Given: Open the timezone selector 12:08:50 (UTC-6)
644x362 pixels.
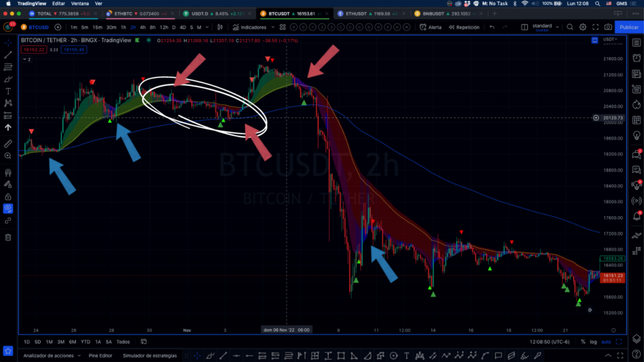Looking at the screenshot, I should tap(550, 341).
